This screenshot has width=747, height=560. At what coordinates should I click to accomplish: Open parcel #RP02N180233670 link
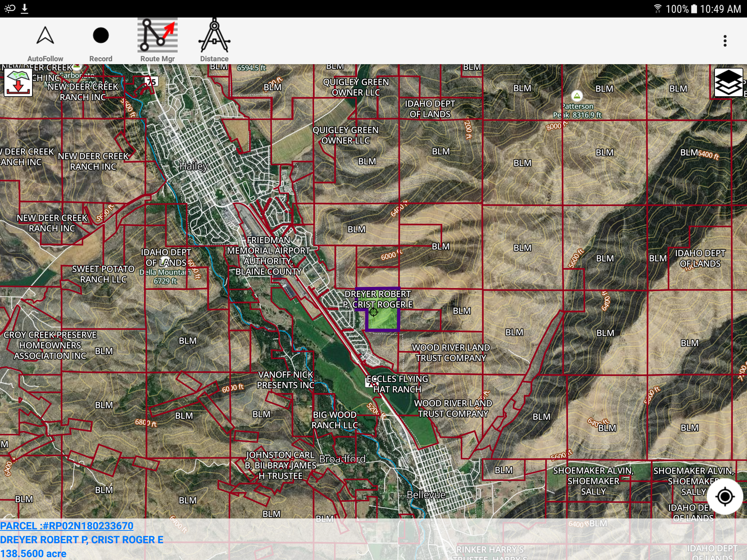[x=67, y=526]
